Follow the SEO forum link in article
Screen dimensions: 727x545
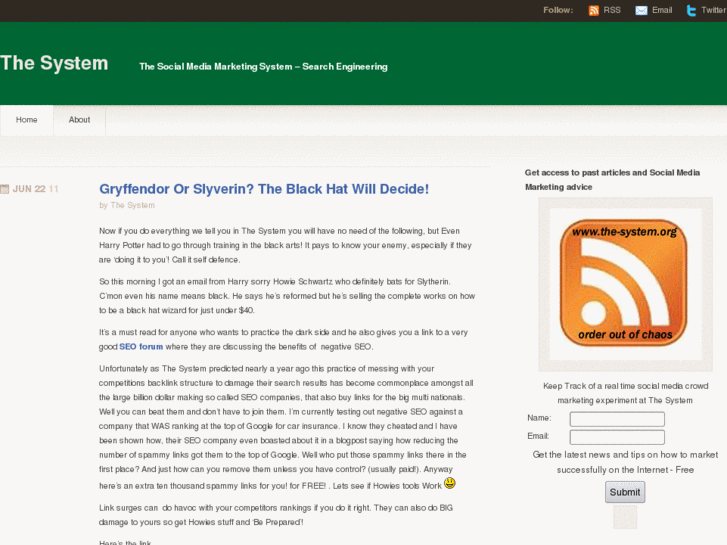coord(141,346)
